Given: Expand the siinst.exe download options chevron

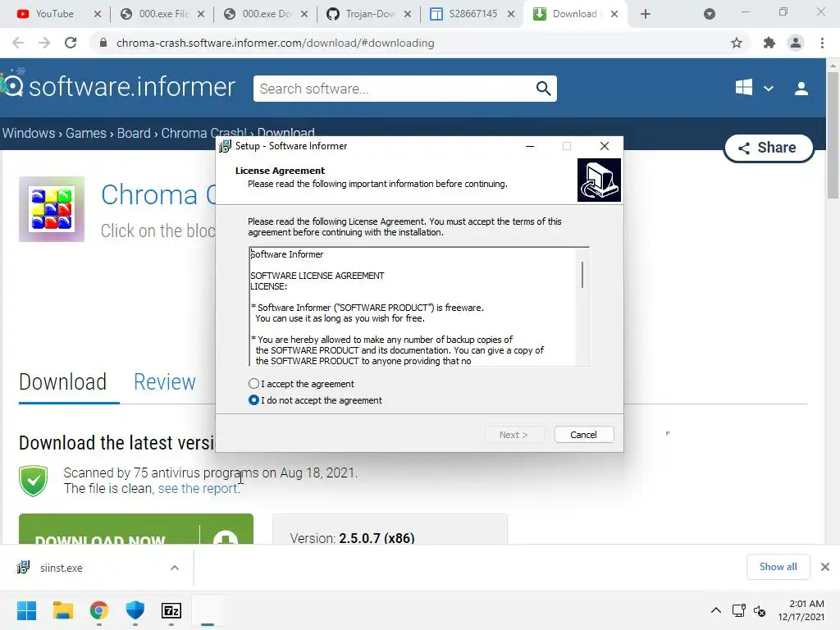Looking at the screenshot, I should (174, 568).
